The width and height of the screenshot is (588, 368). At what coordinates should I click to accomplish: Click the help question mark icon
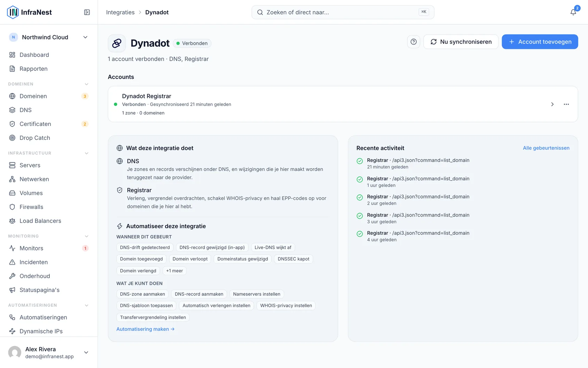click(413, 42)
